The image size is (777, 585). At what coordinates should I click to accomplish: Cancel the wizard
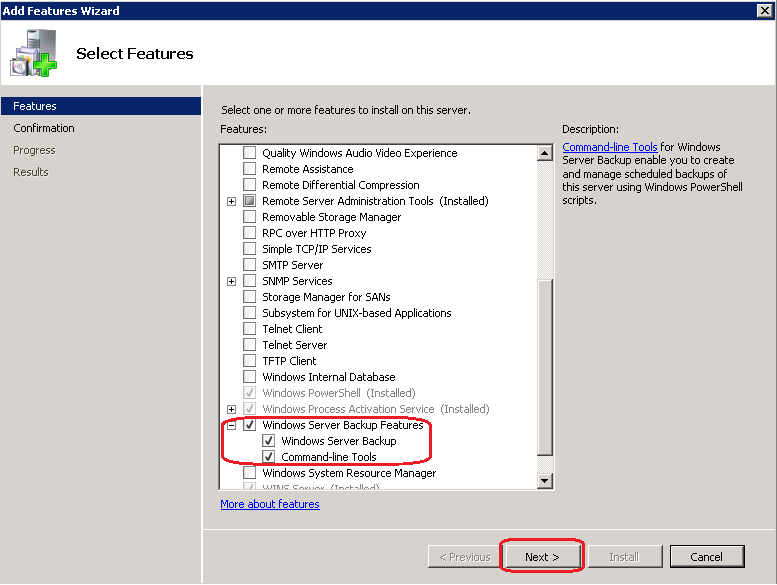pyautogui.click(x=707, y=557)
